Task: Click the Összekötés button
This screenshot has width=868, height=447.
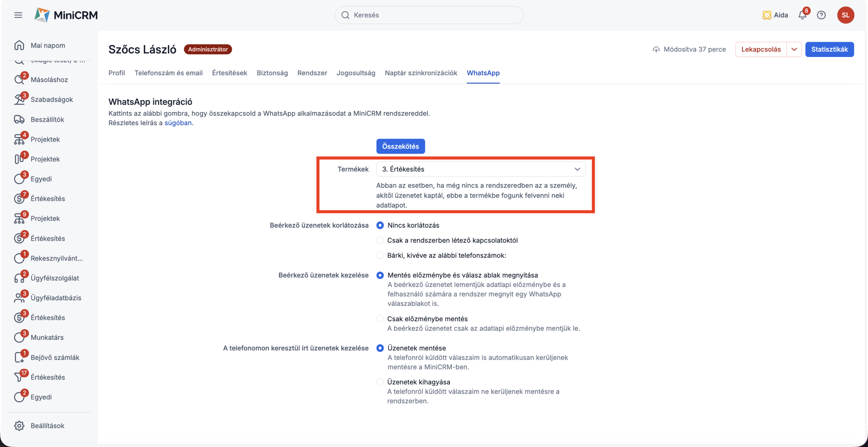Action: point(400,146)
